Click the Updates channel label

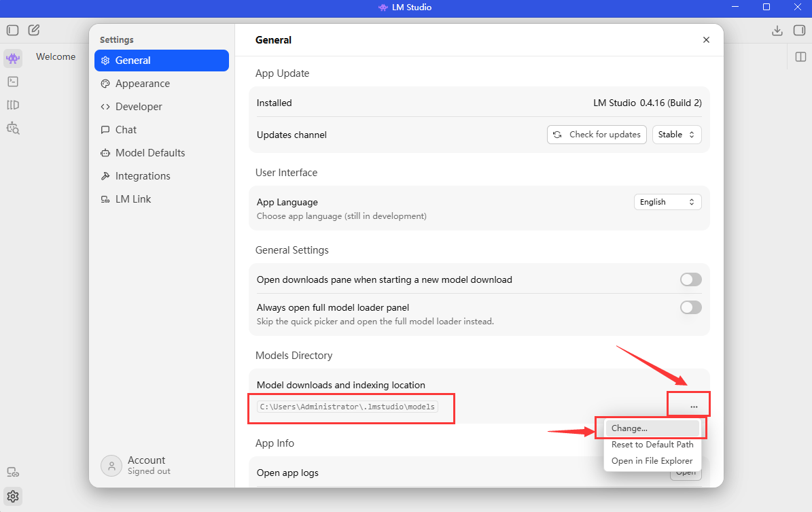(x=292, y=135)
